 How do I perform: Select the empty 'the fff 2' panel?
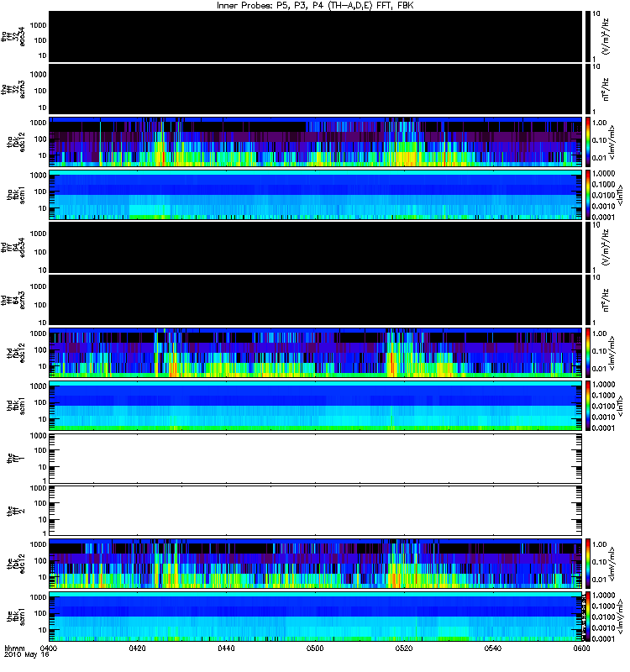315,511
